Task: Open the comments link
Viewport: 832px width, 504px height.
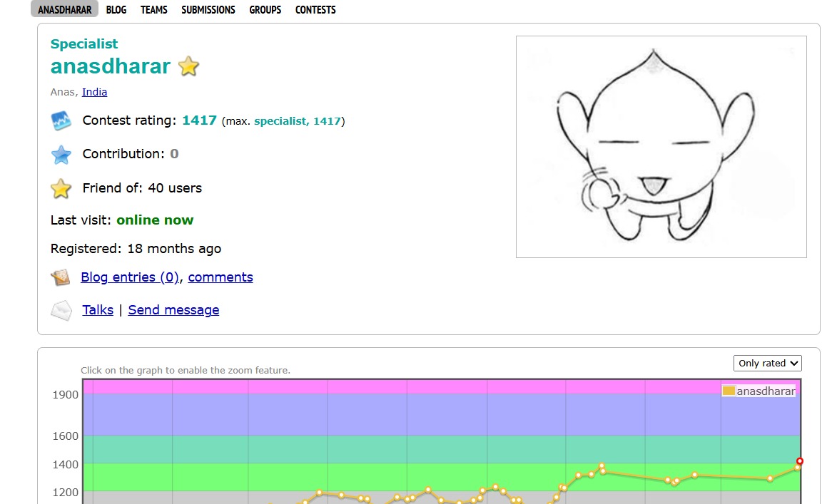Action: [220, 277]
